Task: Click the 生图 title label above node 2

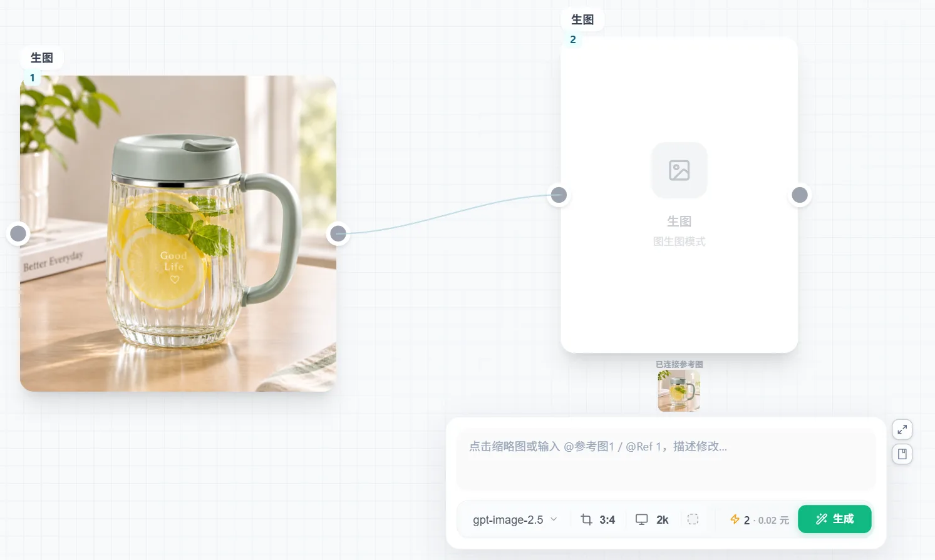Action: pos(582,20)
